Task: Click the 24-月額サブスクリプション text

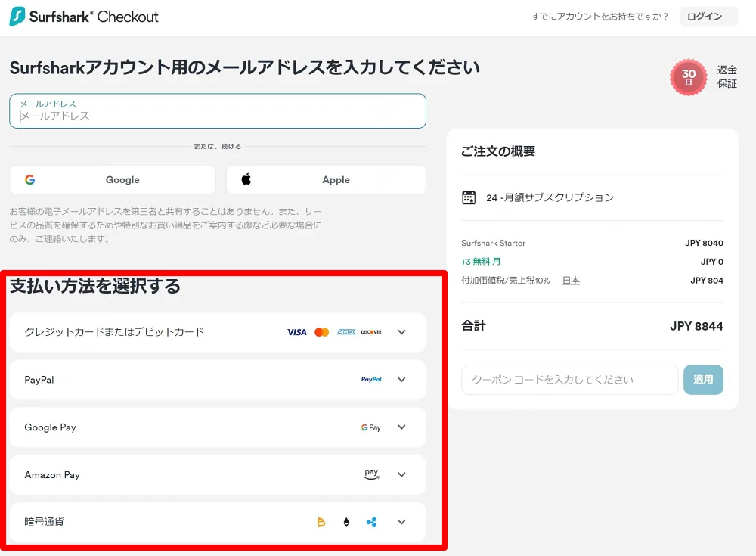Action: pyautogui.click(x=550, y=198)
